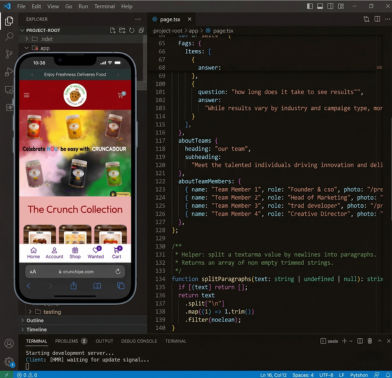Click New File icon in explorer header
The image size is (392, 378).
point(113,30)
